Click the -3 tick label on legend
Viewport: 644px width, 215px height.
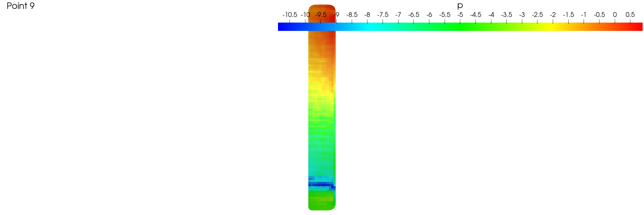click(522, 15)
